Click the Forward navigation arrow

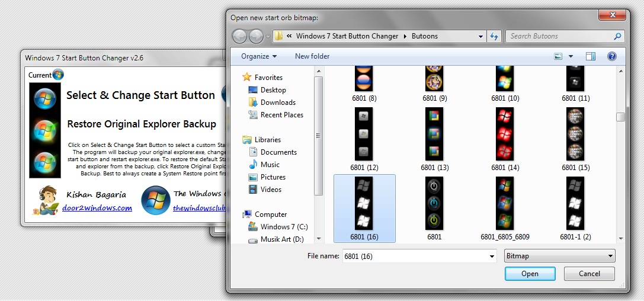[256, 36]
